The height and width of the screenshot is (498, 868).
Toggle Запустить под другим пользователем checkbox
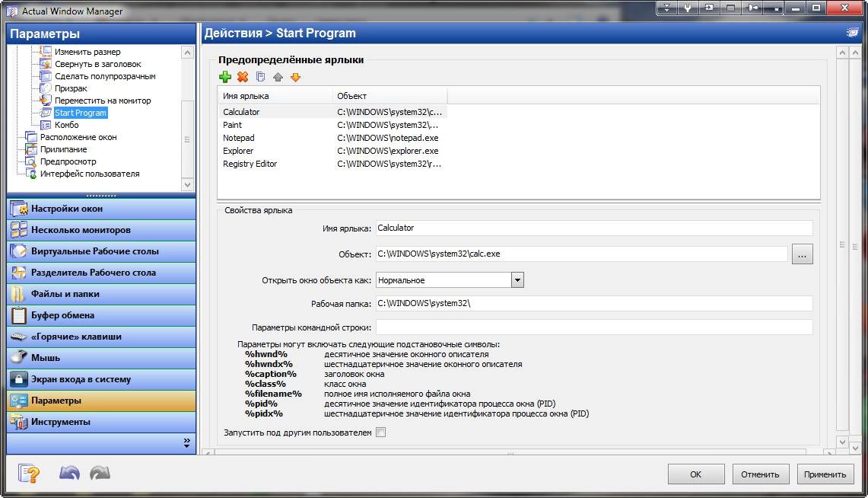click(381, 432)
